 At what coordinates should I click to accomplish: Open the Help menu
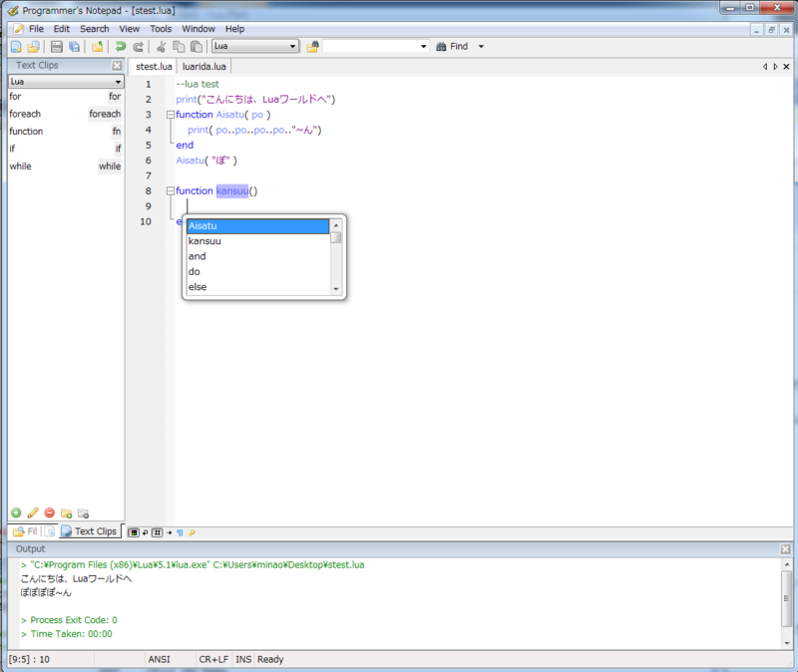[x=234, y=29]
